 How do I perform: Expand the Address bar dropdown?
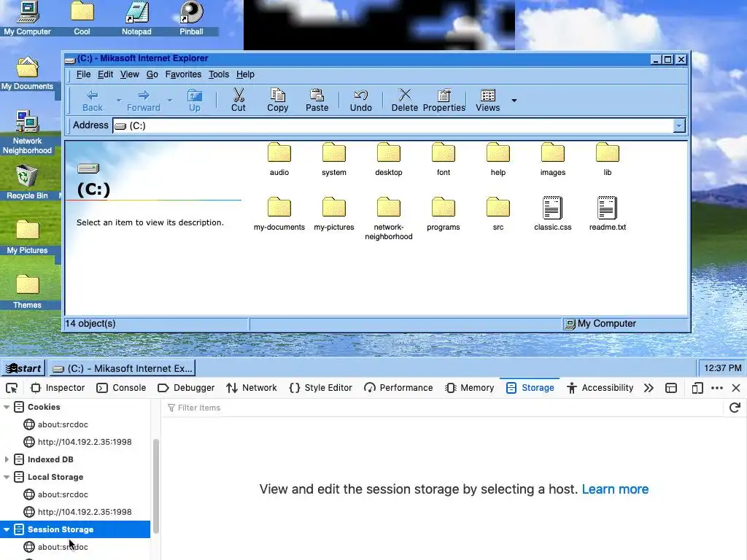pyautogui.click(x=679, y=125)
